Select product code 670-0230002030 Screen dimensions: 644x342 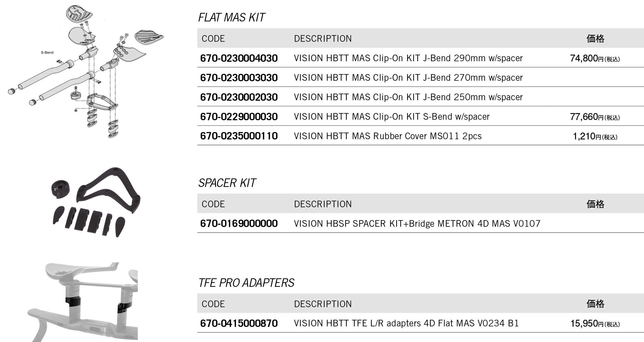click(239, 97)
